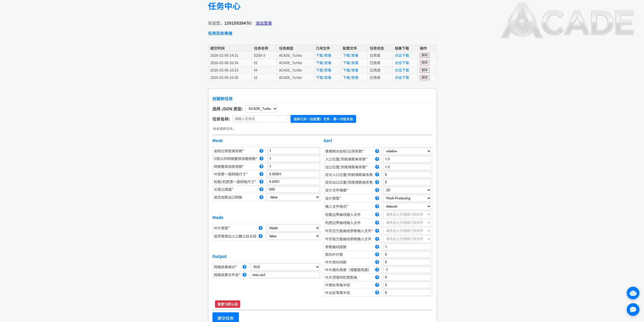
Task: Open the 设计类型 dropdown showing Work-Producing
Action: (x=407, y=198)
